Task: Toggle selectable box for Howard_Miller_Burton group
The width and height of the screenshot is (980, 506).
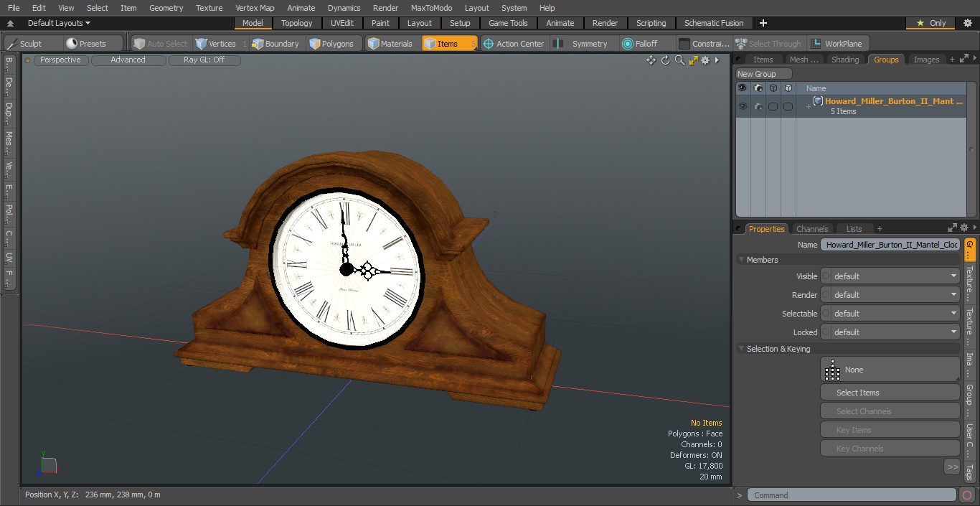Action: coord(773,106)
